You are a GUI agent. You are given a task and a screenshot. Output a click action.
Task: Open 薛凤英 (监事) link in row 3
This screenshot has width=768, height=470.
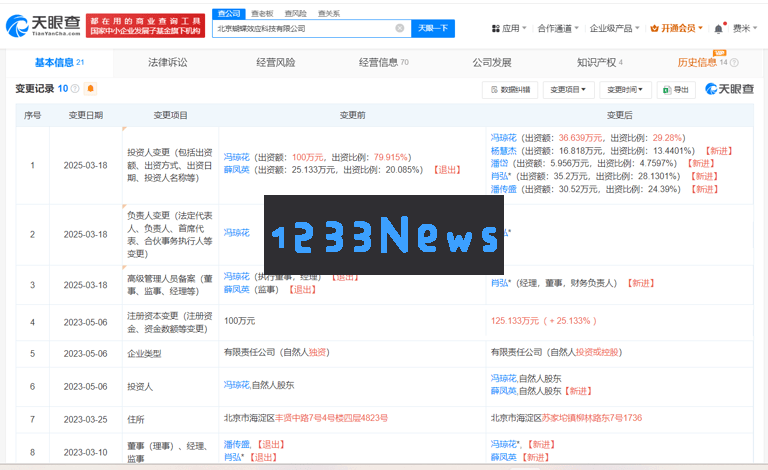237,289
